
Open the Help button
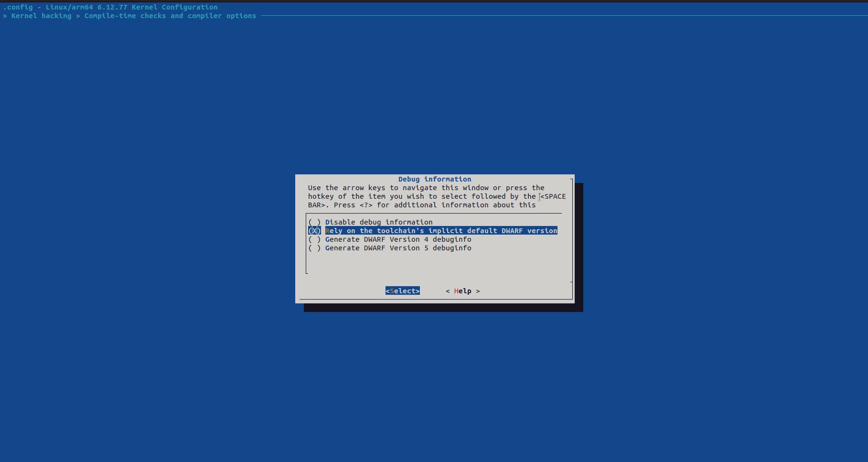click(463, 291)
